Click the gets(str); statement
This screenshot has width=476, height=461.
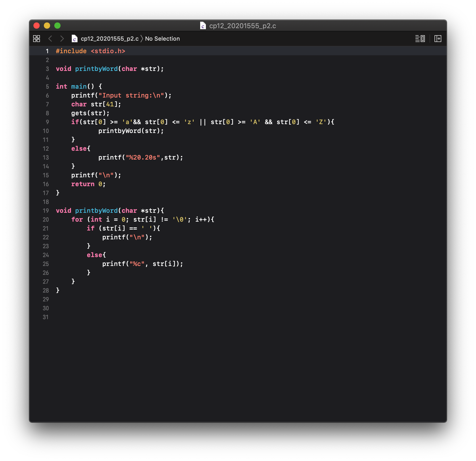(90, 113)
